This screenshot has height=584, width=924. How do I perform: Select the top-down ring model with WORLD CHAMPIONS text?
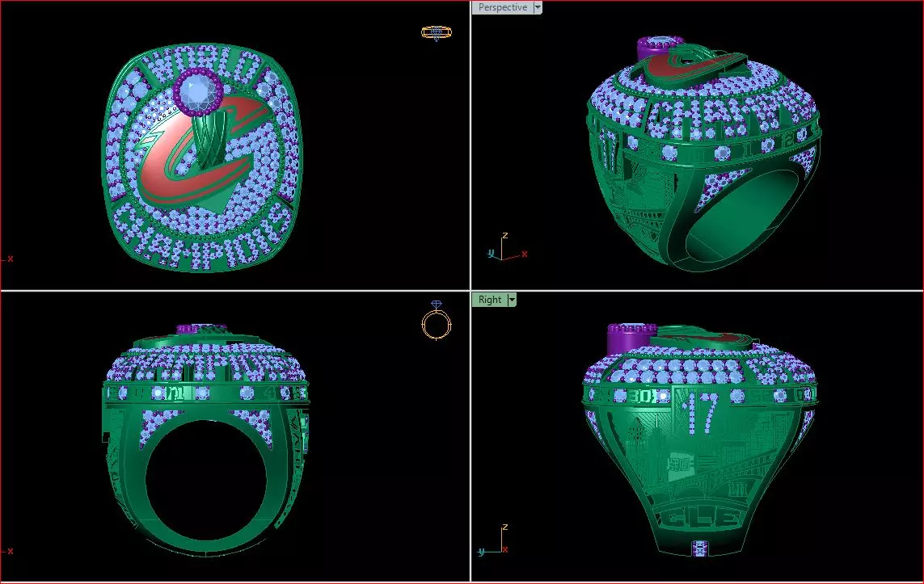click(x=201, y=158)
